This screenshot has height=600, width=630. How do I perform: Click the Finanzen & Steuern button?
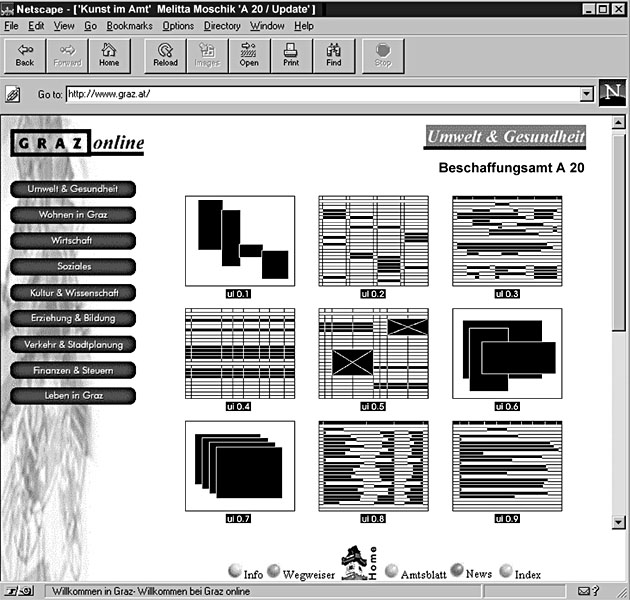click(x=73, y=370)
